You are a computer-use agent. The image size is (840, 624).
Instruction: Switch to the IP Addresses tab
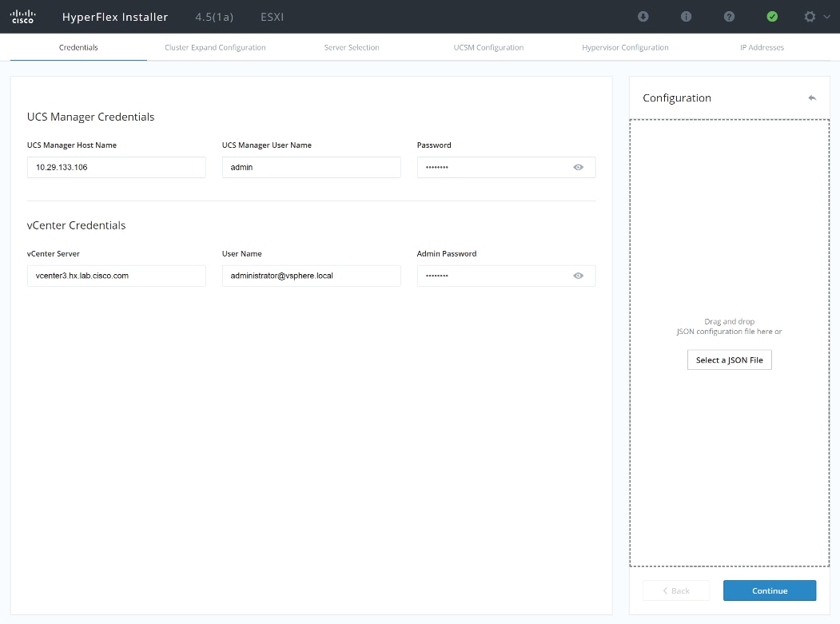tap(762, 47)
